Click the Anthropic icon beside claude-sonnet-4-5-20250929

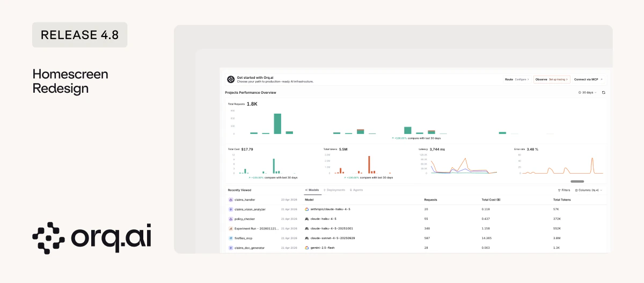pyautogui.click(x=307, y=238)
